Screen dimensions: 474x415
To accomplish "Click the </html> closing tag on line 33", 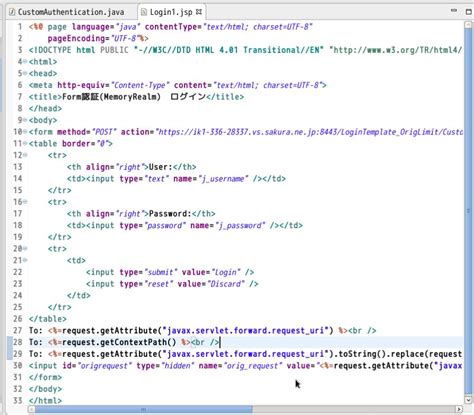I will (45, 401).
